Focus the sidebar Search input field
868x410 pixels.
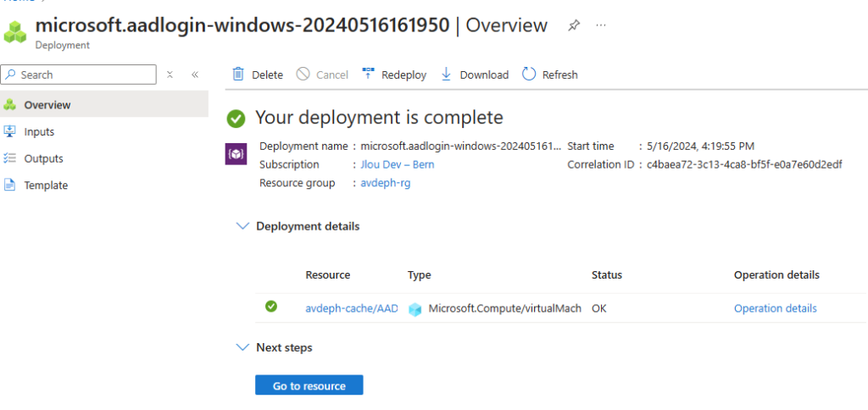79,75
